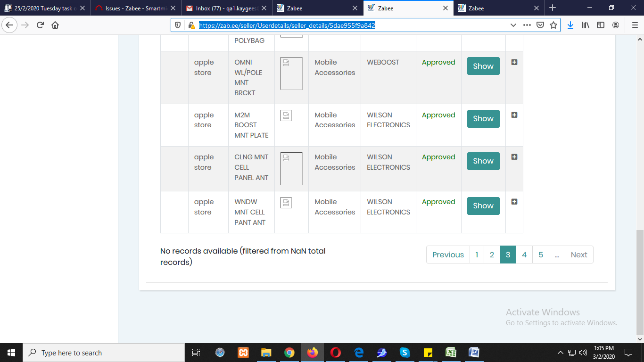Click Show for OMNI WL/POLE MNT BRCKT

tap(483, 66)
